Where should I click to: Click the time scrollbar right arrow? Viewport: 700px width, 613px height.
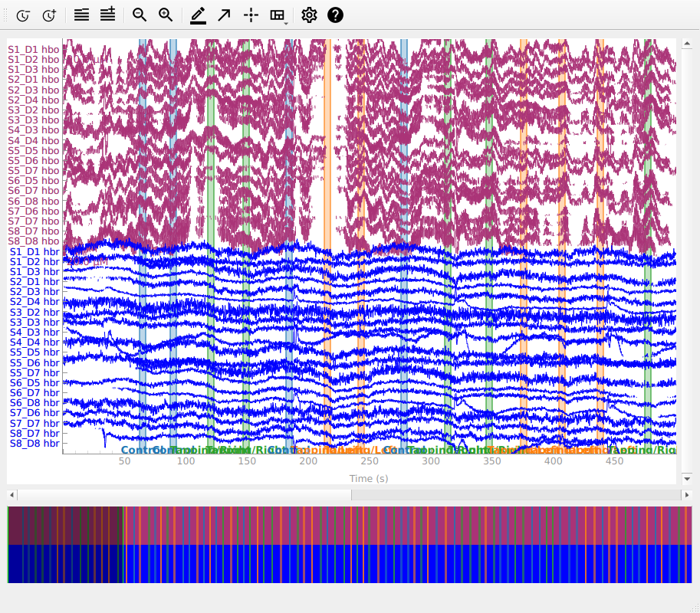pyautogui.click(x=687, y=495)
